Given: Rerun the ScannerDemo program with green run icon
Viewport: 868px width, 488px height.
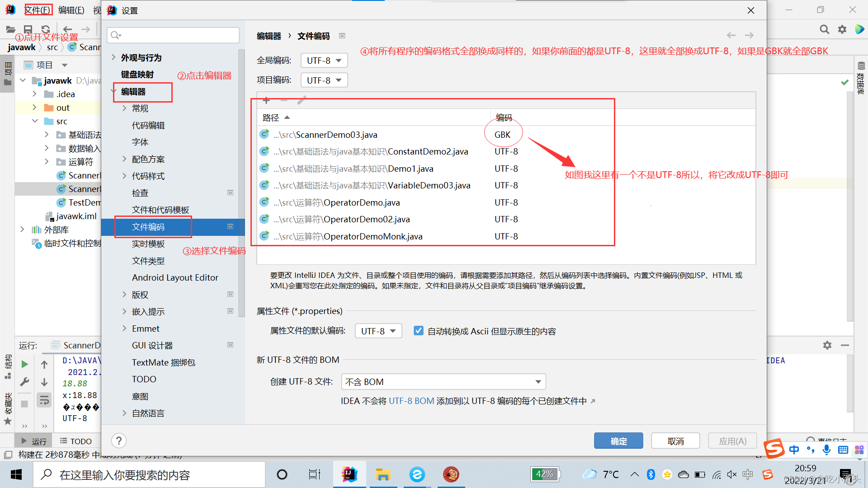Looking at the screenshot, I should tap(25, 364).
